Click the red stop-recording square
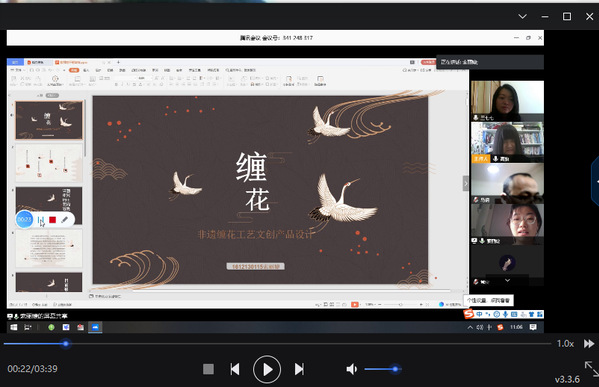Screen dimensions: 599x387 click(x=53, y=220)
